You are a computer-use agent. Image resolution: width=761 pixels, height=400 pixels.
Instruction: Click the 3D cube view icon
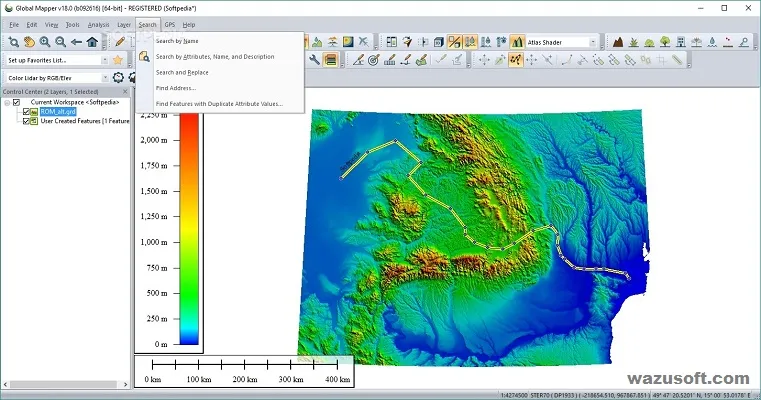tap(438, 42)
